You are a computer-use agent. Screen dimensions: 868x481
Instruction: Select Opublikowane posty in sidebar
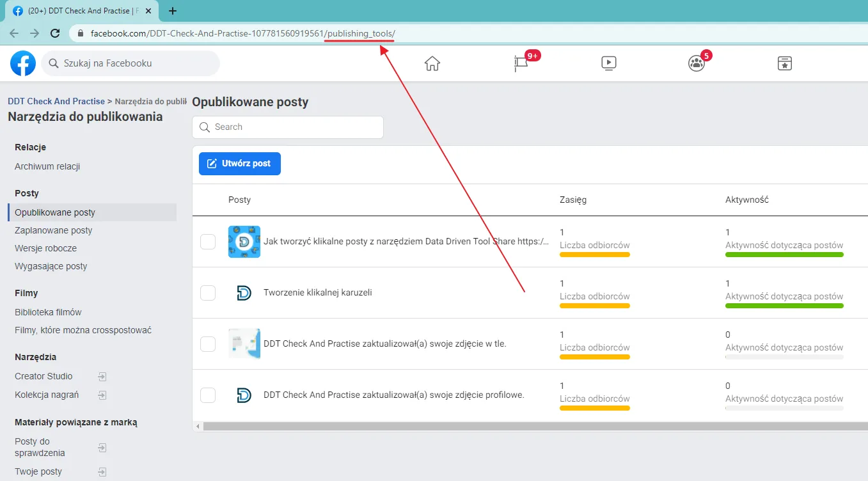click(x=92, y=212)
